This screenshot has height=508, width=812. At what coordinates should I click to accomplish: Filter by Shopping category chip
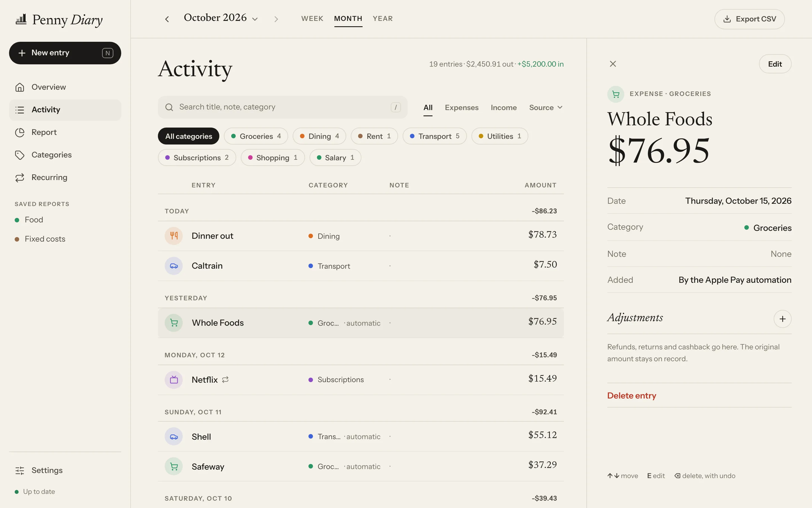[273, 157]
